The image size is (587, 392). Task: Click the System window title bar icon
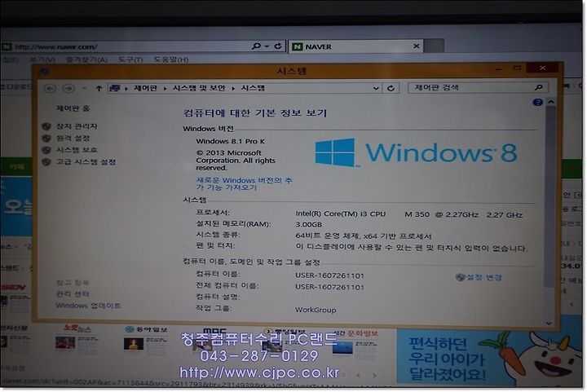pos(43,71)
